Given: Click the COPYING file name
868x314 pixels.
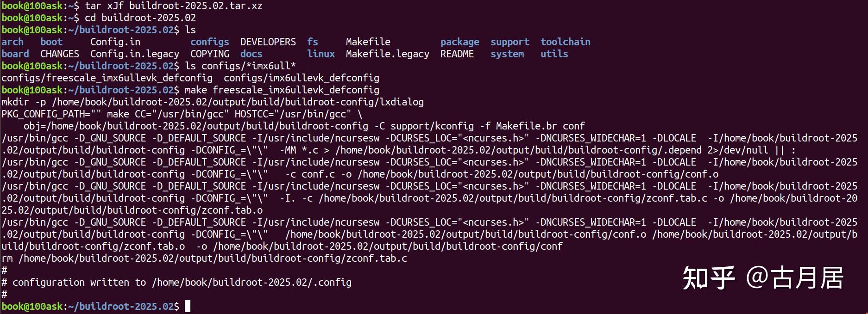Looking at the screenshot, I should (209, 54).
